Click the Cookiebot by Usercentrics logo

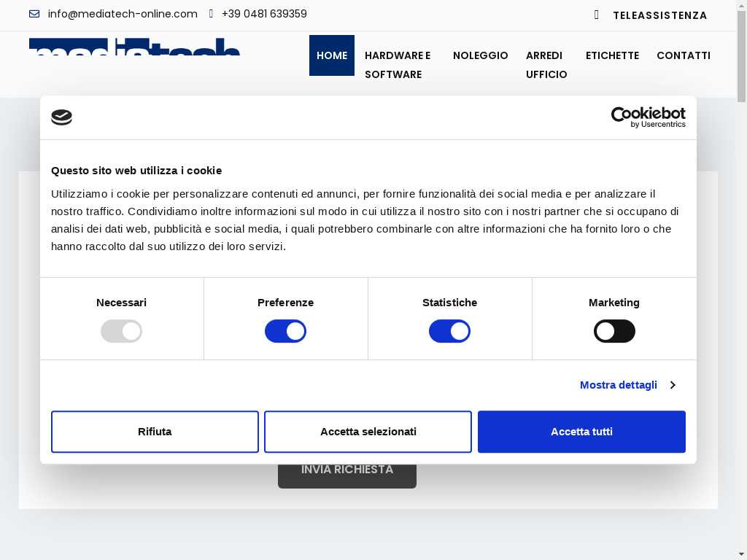[648, 117]
